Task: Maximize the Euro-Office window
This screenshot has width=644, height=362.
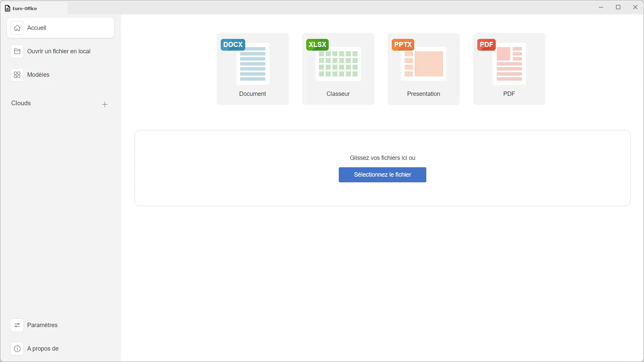Action: [x=618, y=7]
